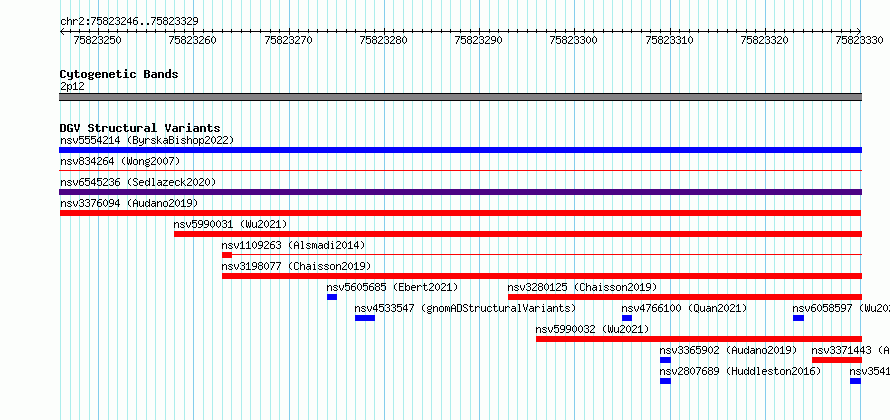Click the nsv3541 truncated variant label
This screenshot has height=420, width=890.
(x=870, y=371)
